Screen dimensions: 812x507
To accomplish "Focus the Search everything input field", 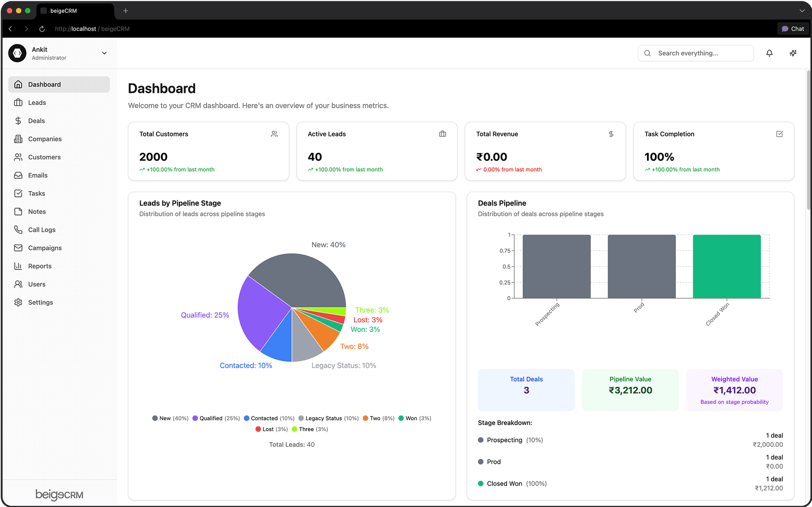I will [696, 53].
